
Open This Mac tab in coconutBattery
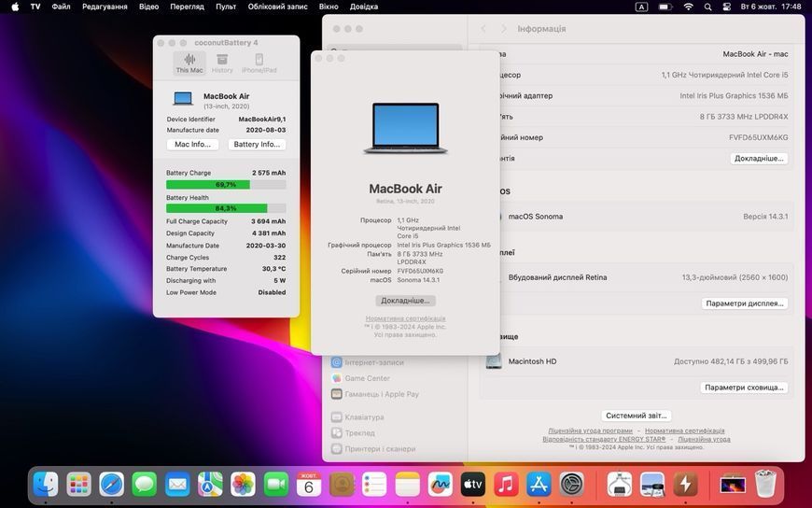point(189,63)
